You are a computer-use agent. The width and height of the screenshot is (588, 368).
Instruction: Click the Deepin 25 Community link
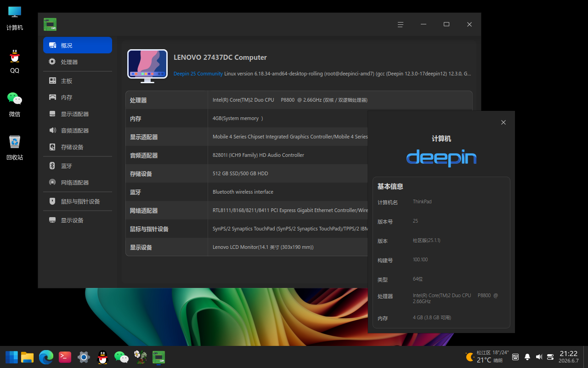[x=198, y=74]
